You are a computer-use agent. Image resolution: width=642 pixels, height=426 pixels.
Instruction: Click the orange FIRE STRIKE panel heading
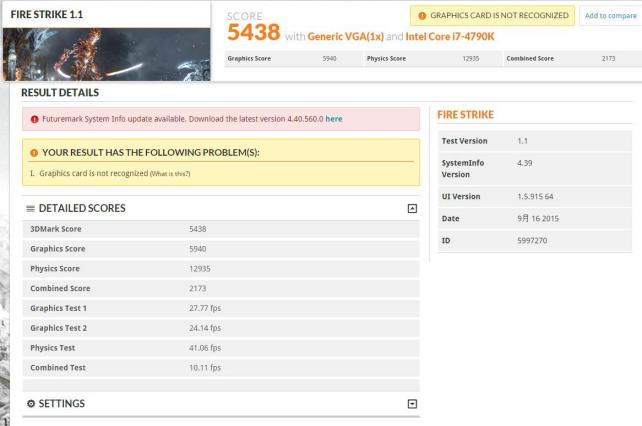466,115
